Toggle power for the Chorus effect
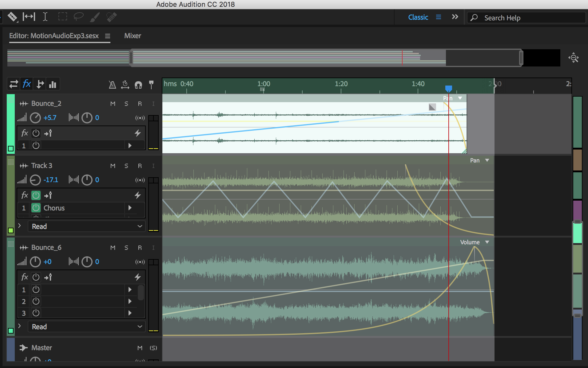This screenshot has height=368, width=588. [x=36, y=208]
